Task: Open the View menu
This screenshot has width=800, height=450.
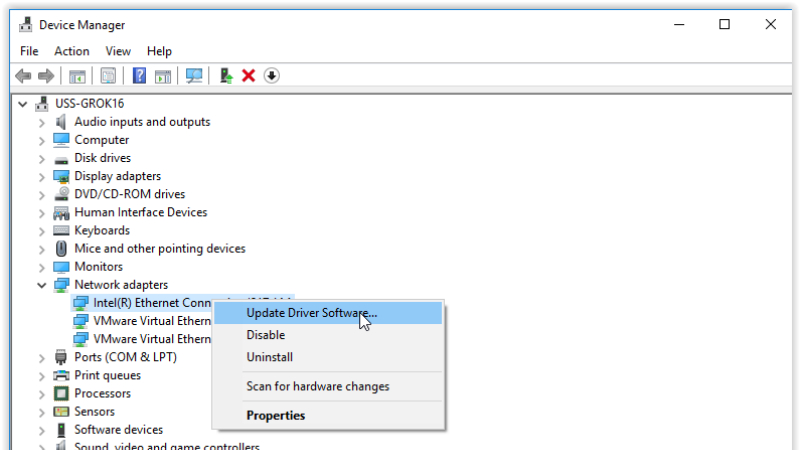Action: pos(118,51)
